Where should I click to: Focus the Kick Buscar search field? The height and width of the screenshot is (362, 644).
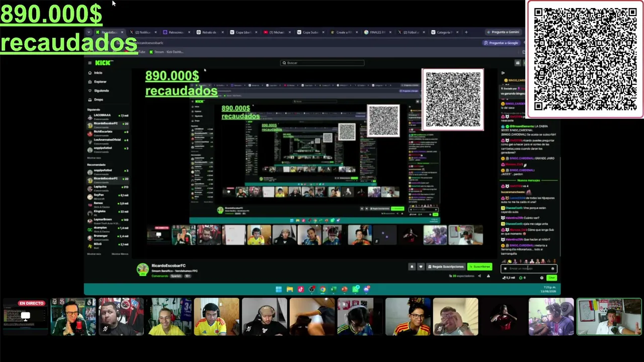(322, 63)
